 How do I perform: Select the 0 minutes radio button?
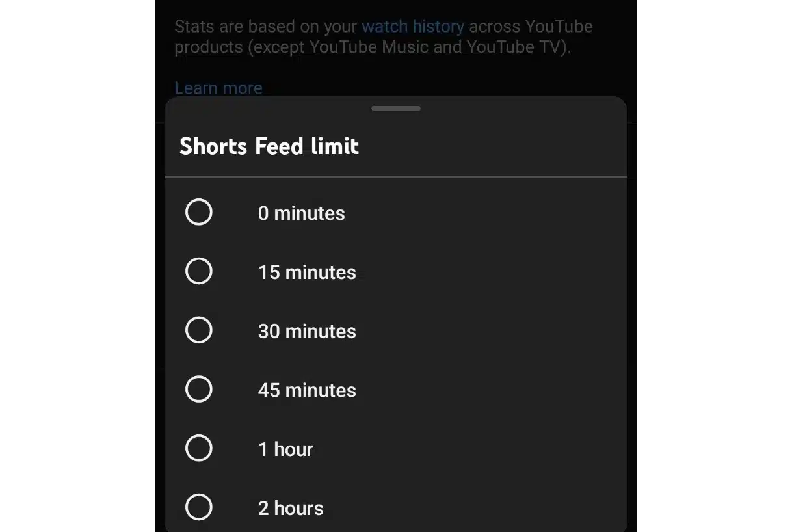[x=199, y=212]
